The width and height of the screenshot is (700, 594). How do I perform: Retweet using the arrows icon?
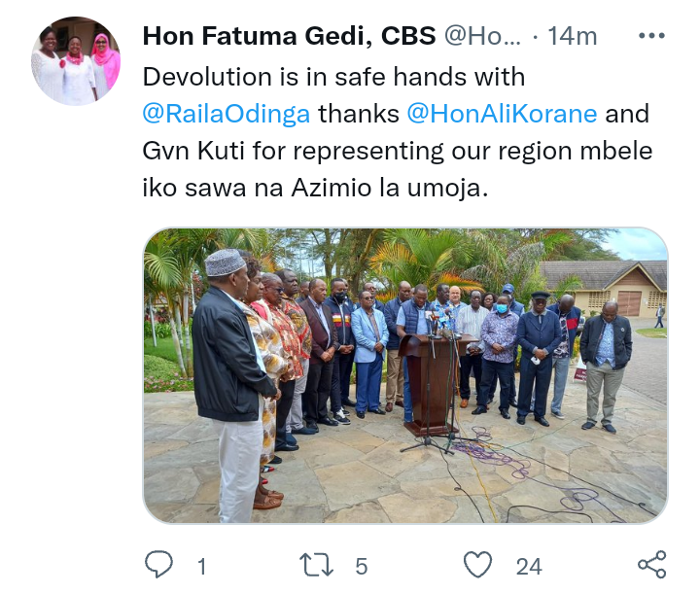[316, 565]
